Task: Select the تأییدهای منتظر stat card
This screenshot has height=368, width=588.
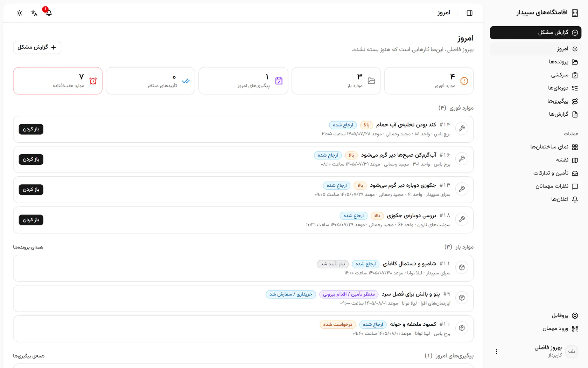Action: click(x=150, y=81)
